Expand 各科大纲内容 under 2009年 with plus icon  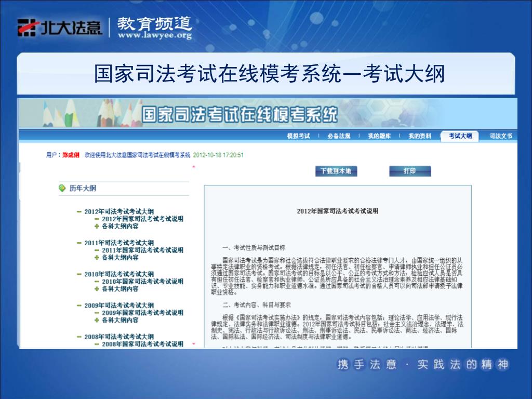(x=97, y=320)
